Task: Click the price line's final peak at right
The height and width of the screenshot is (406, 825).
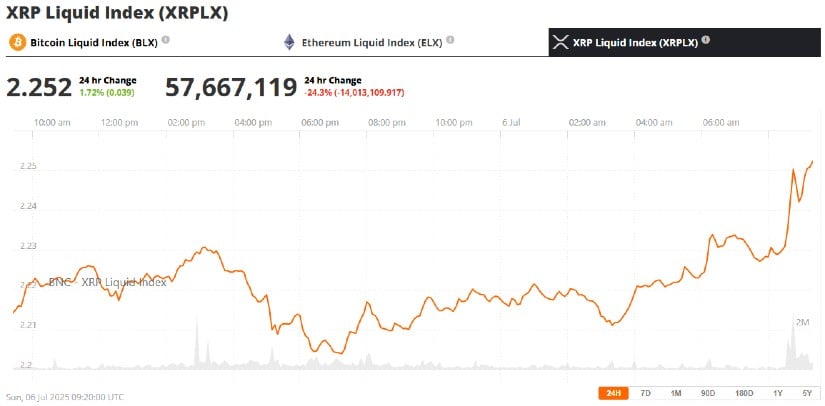Action: point(812,161)
